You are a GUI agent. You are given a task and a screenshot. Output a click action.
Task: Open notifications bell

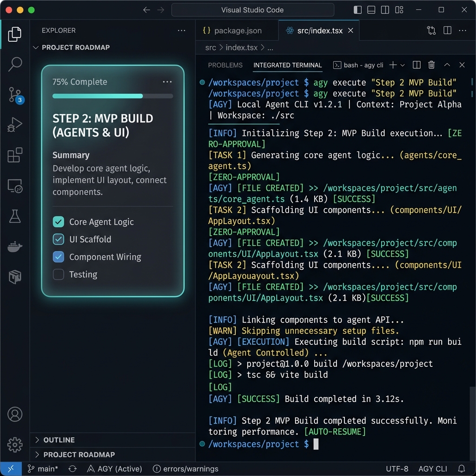(462, 469)
